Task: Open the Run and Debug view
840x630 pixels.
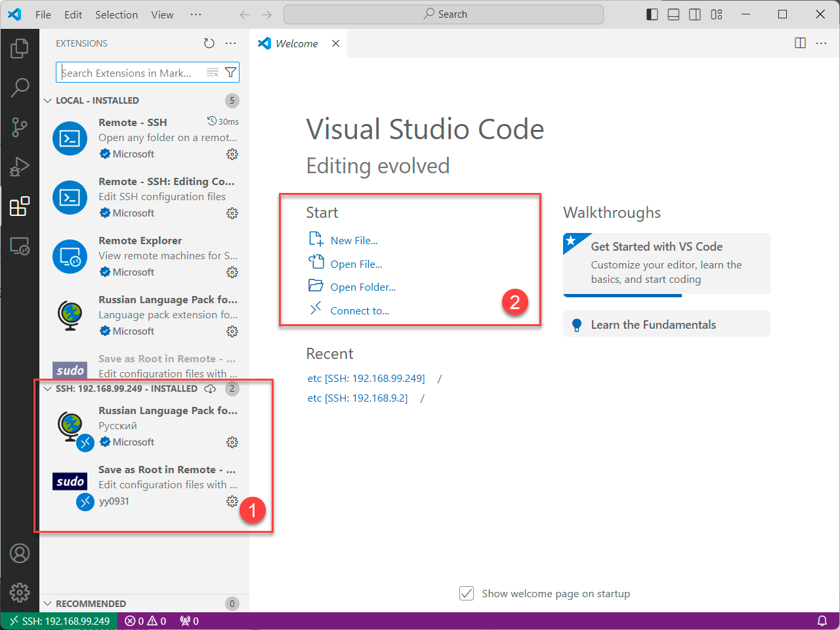Action: point(20,167)
